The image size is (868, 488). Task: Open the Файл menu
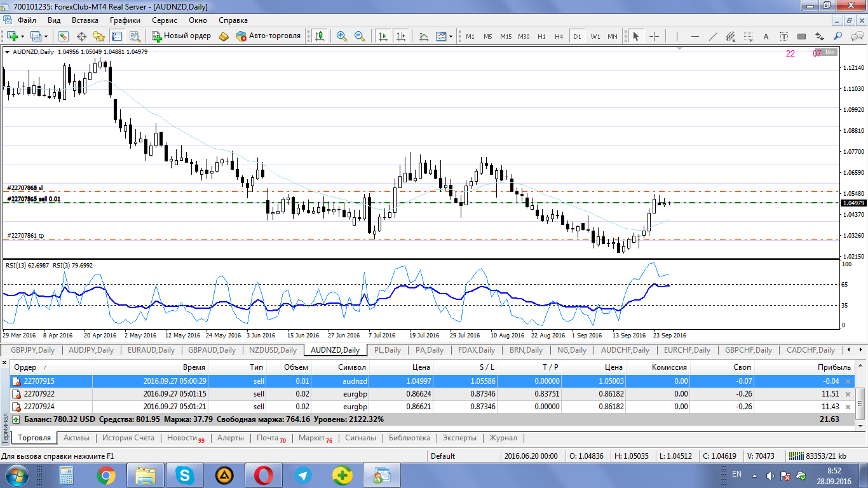[x=27, y=20]
